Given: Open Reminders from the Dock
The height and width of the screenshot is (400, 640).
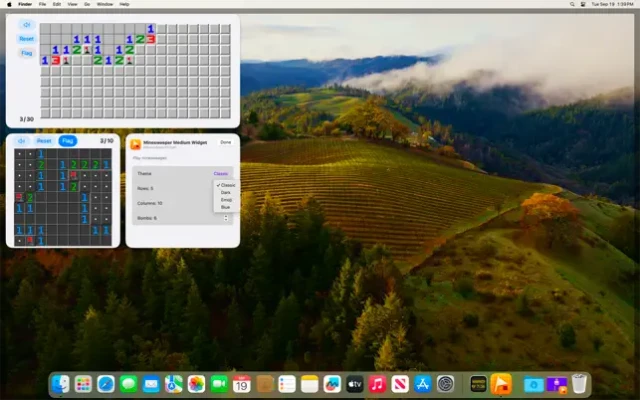Looking at the screenshot, I should pyautogui.click(x=287, y=384).
